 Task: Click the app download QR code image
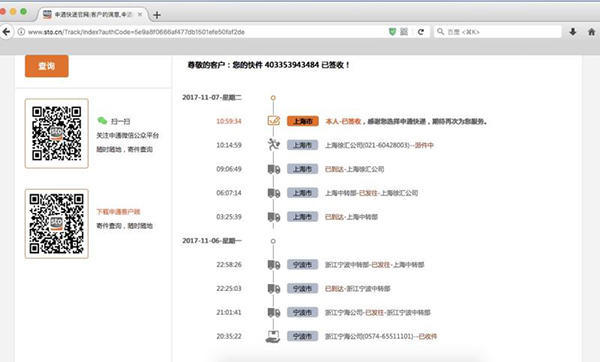pos(57,223)
